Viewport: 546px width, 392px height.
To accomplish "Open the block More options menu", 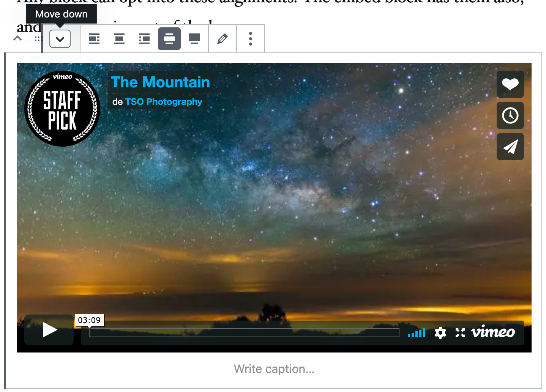I will [x=251, y=39].
